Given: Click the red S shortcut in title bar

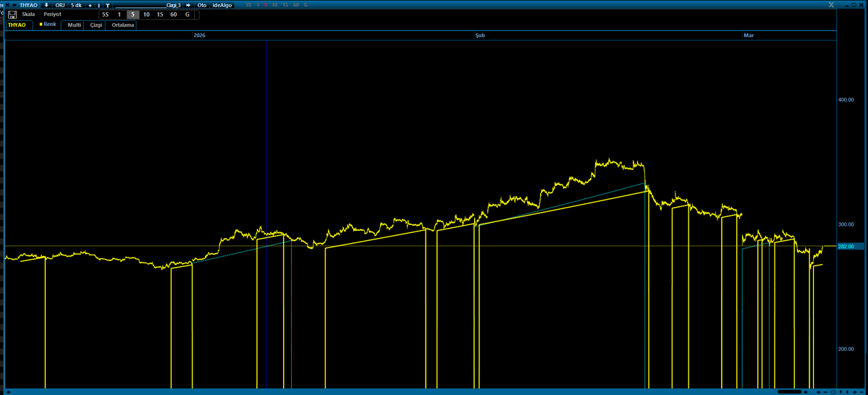Looking at the screenshot, I should pyautogui.click(x=266, y=5).
